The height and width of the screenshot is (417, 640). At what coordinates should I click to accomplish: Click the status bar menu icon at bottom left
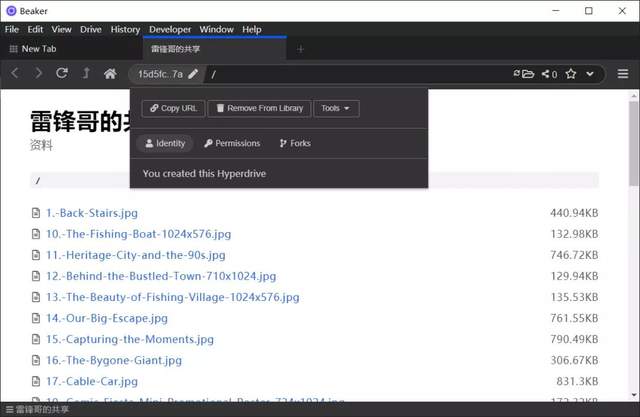9,409
